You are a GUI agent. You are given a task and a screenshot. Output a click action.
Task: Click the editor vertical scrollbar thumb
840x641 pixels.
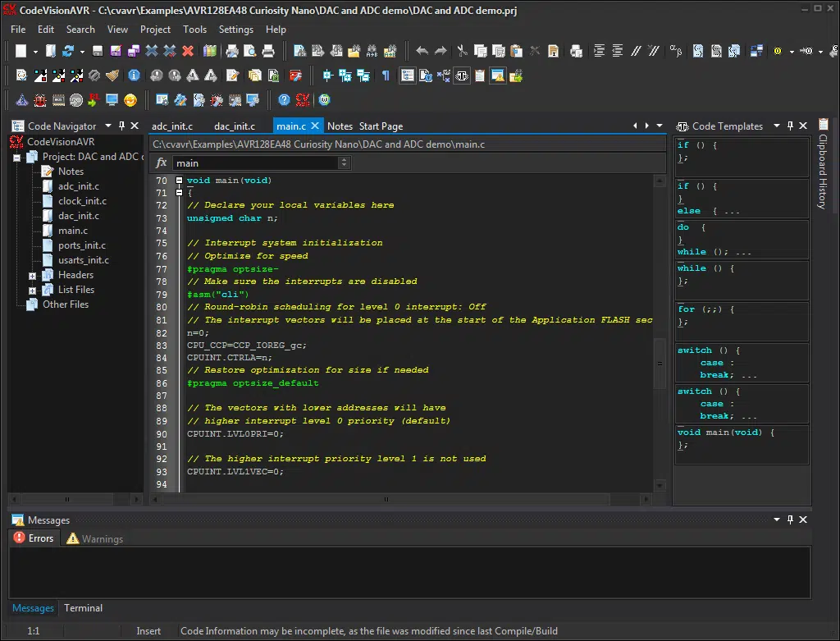tap(660, 363)
